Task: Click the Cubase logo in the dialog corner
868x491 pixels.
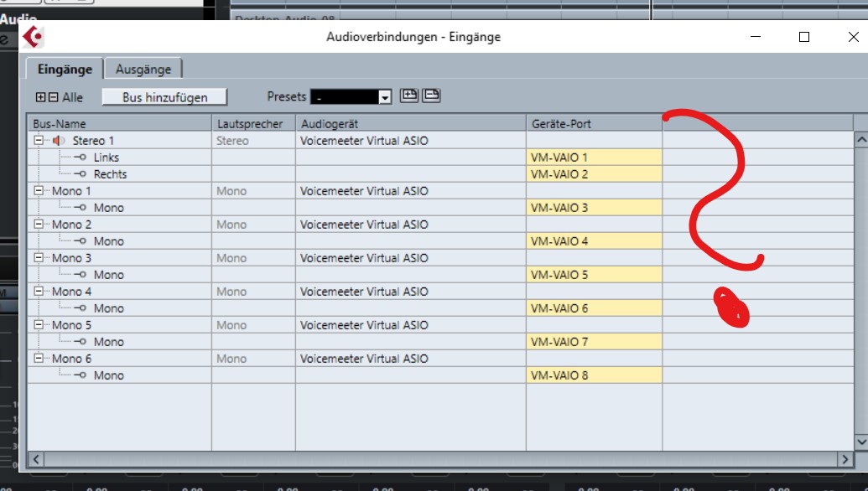Action: coord(30,37)
